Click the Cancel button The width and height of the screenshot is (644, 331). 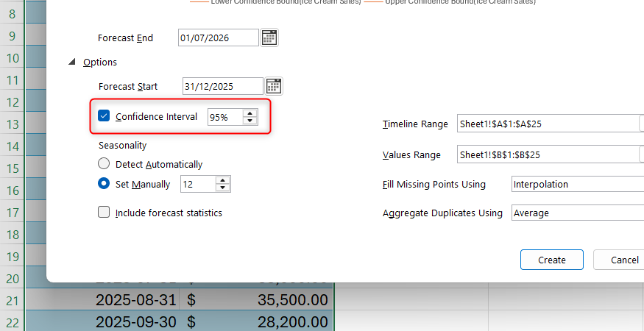click(619, 260)
